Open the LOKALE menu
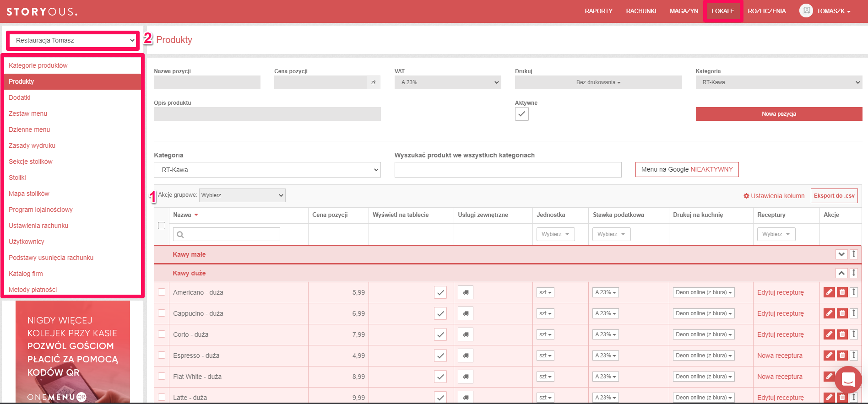The height and width of the screenshot is (404, 868). coord(723,11)
